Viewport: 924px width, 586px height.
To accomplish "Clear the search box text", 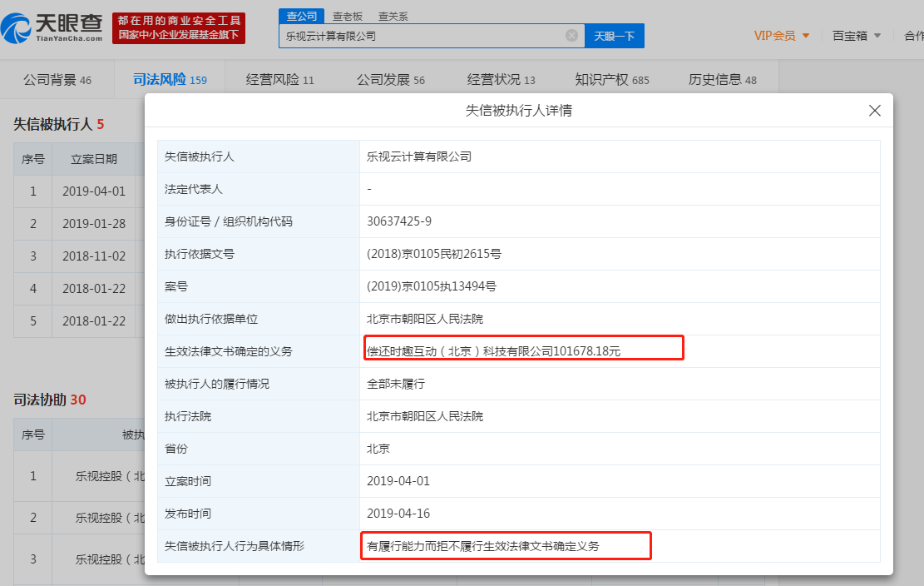I will pos(571,35).
